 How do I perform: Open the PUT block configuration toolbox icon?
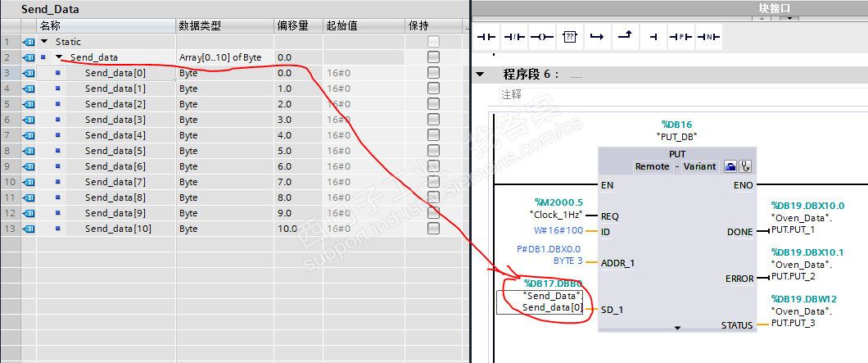coord(729,166)
